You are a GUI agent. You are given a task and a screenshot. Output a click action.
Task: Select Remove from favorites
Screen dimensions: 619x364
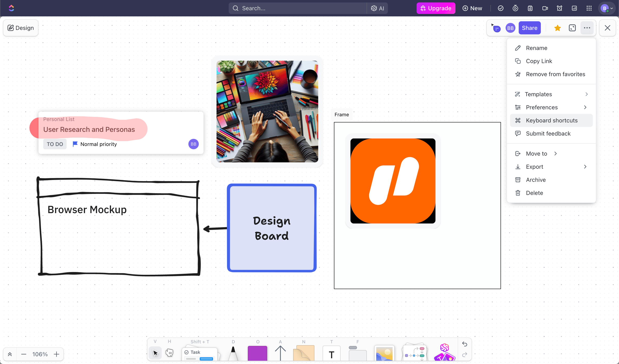click(551, 74)
